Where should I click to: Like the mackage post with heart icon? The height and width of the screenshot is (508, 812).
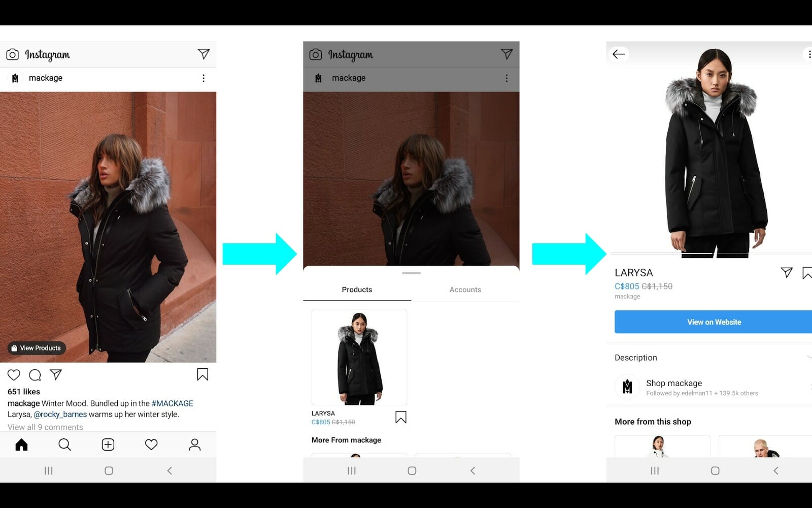click(14, 375)
